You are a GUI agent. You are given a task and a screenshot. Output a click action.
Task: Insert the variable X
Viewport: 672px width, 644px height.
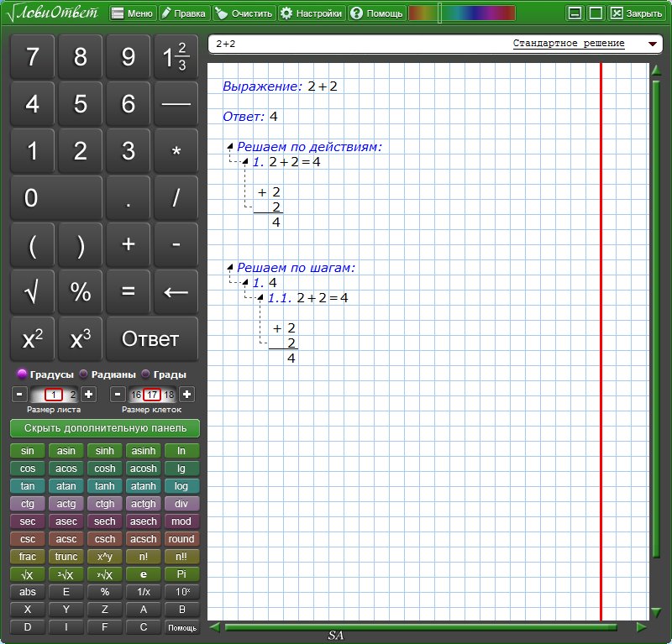[x=28, y=610]
